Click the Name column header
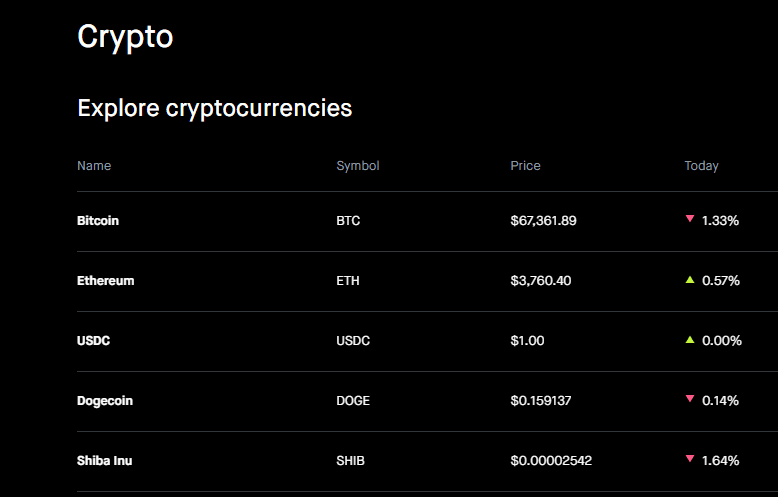 click(94, 166)
